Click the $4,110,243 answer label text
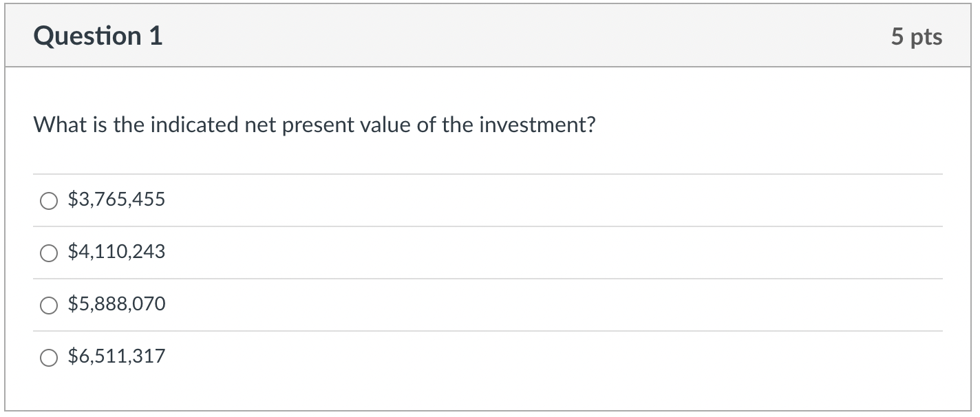 pyautogui.click(x=116, y=252)
